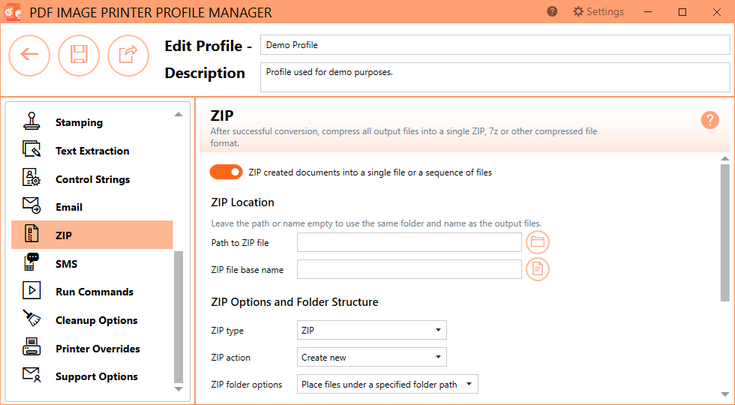Toggle ZIP created documents switch off
735x405 pixels.
click(x=226, y=172)
